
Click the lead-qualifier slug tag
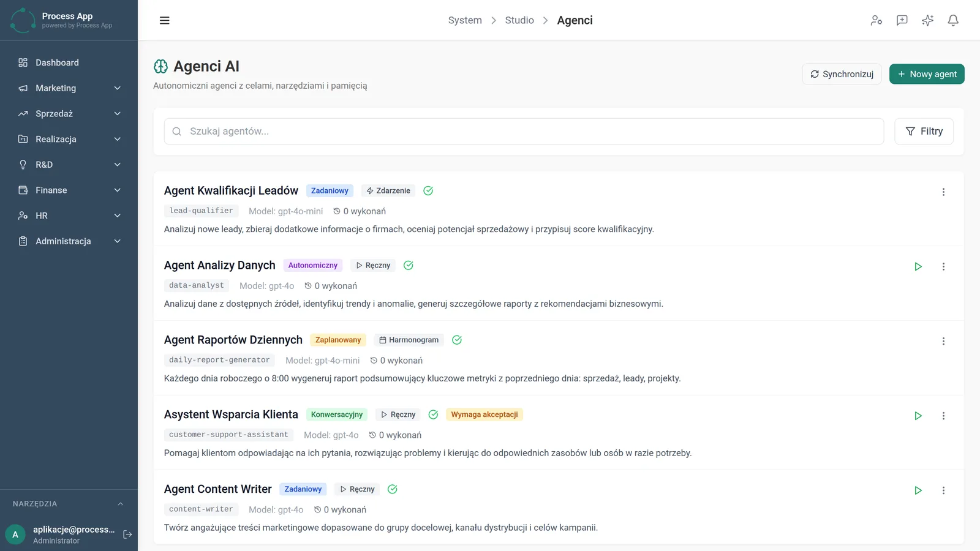coord(201,211)
